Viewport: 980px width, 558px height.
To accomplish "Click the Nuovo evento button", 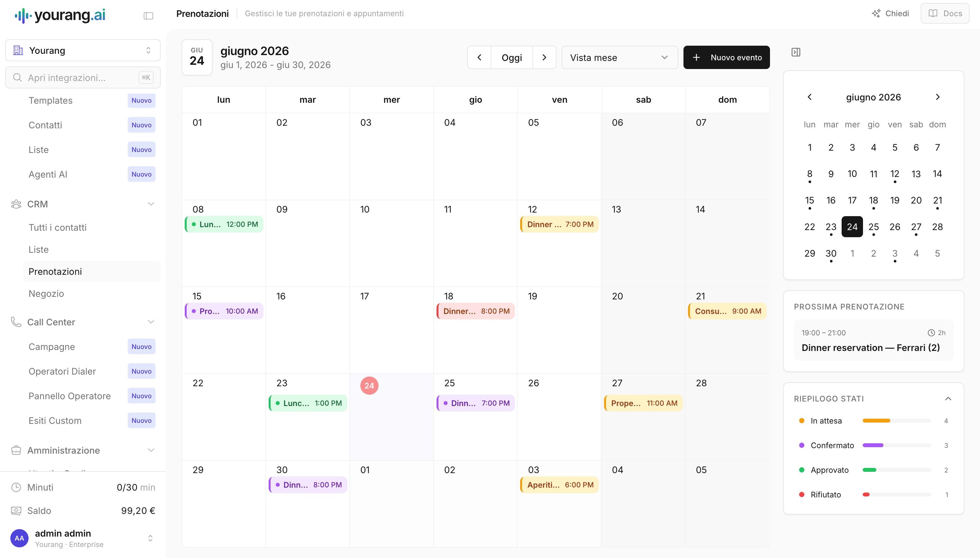I will 726,57.
